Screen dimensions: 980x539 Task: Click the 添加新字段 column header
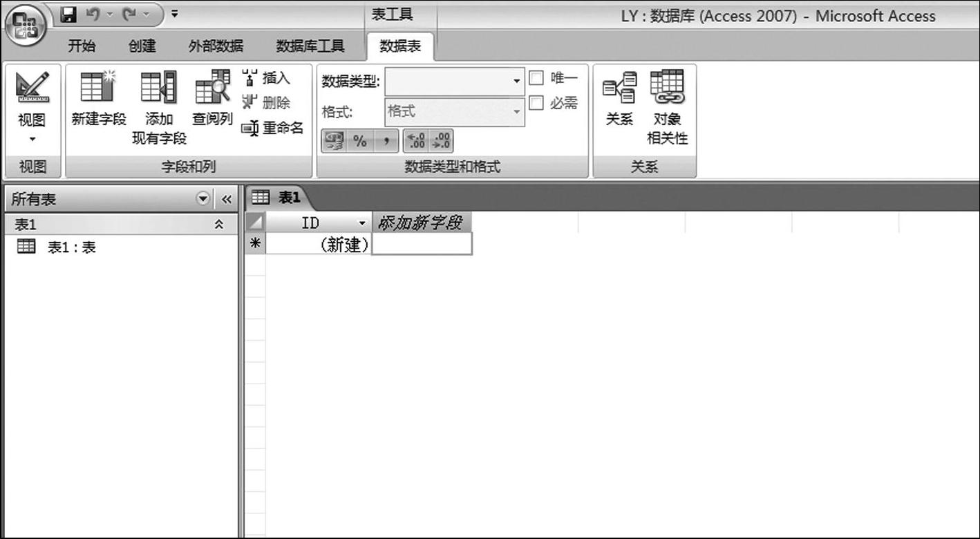tap(421, 222)
